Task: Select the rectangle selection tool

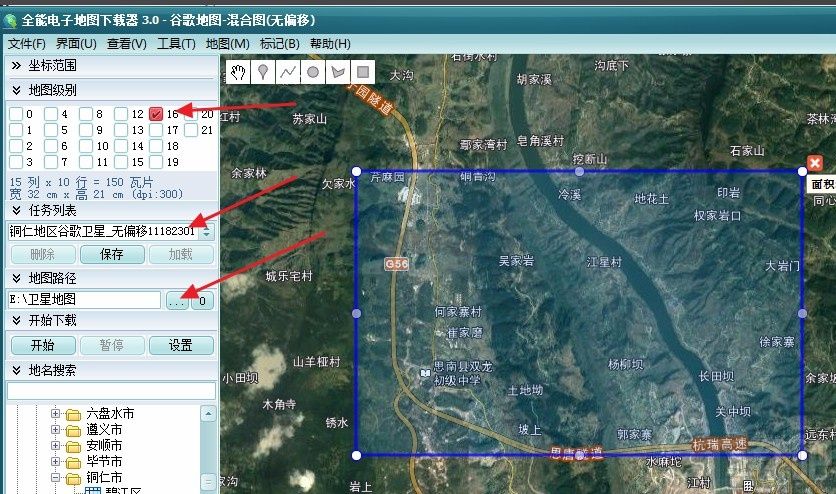Action: coord(363,72)
